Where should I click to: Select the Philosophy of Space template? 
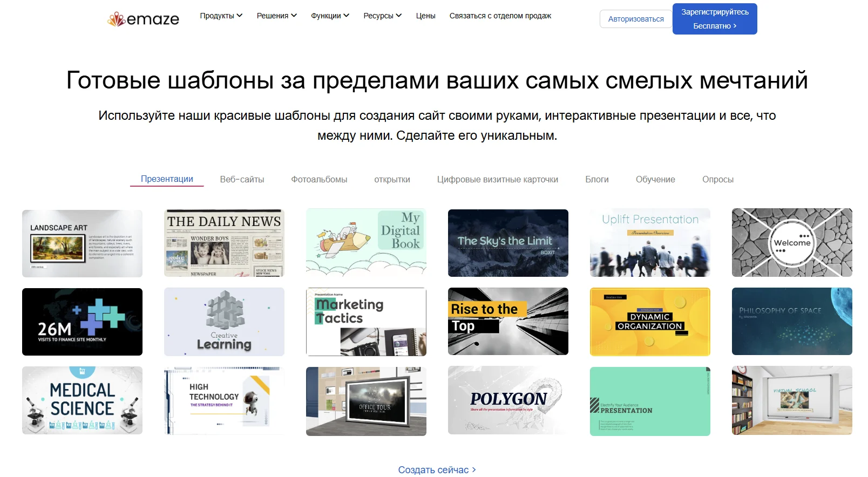tap(792, 321)
